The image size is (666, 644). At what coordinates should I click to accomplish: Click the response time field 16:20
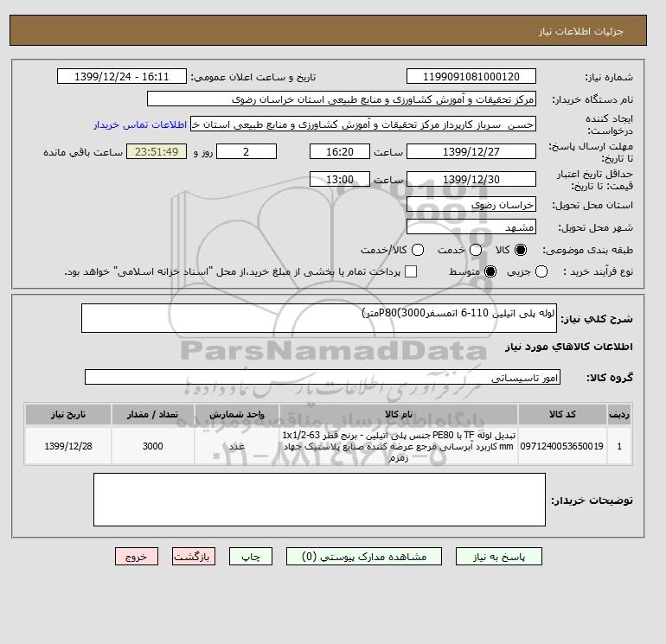[x=340, y=151]
